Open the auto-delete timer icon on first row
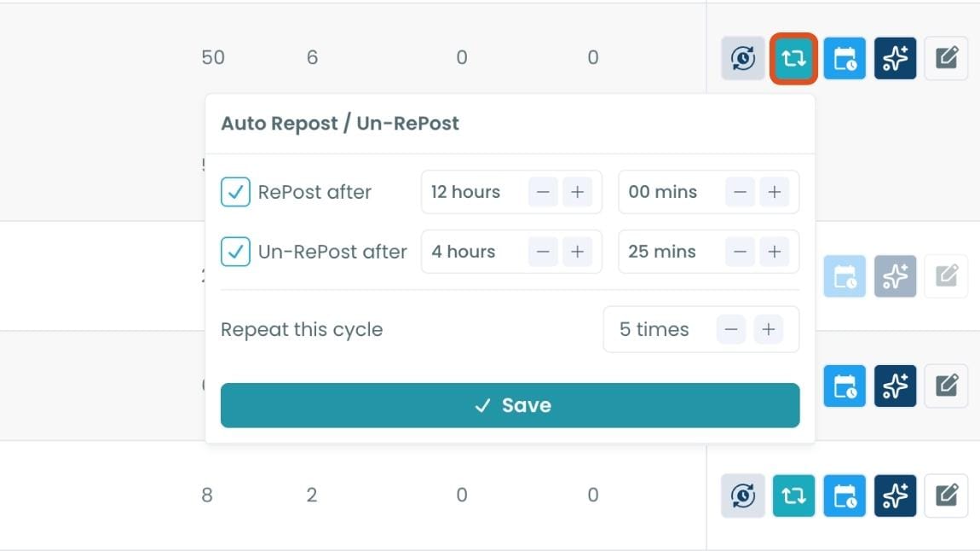This screenshot has width=980, height=551. coord(742,58)
